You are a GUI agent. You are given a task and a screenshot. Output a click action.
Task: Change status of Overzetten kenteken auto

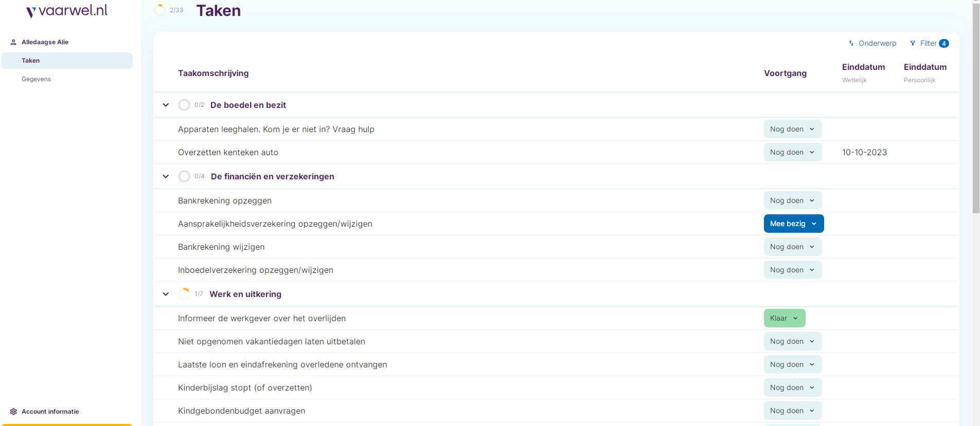click(792, 152)
